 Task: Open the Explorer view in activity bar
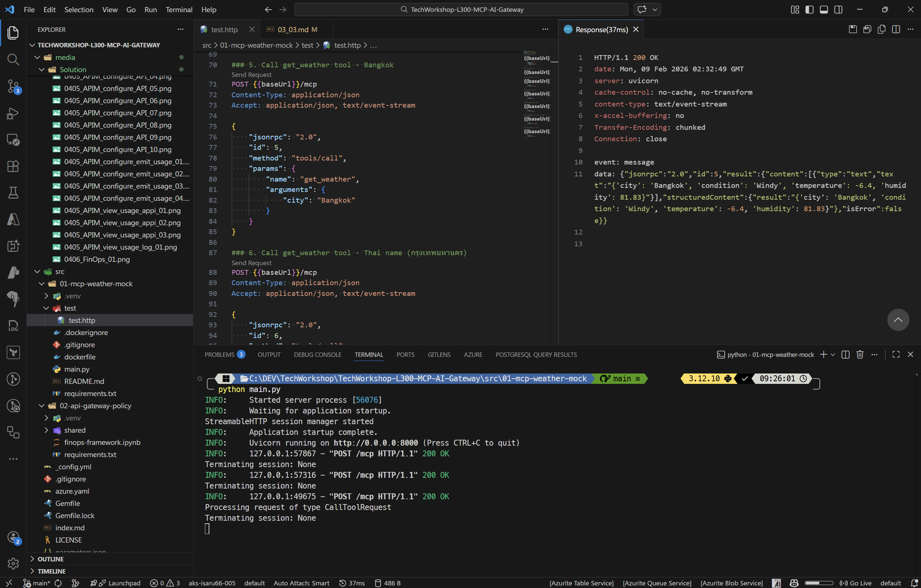point(13,33)
